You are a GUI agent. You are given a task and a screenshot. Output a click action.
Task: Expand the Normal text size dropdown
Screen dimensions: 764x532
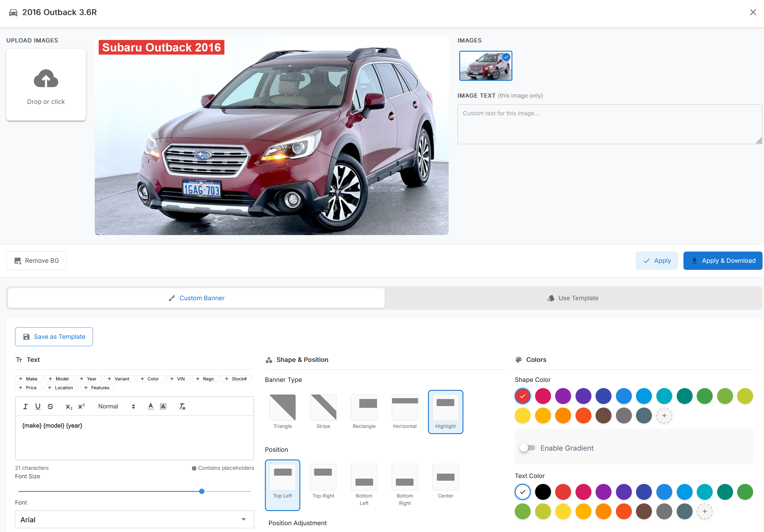coord(117,406)
